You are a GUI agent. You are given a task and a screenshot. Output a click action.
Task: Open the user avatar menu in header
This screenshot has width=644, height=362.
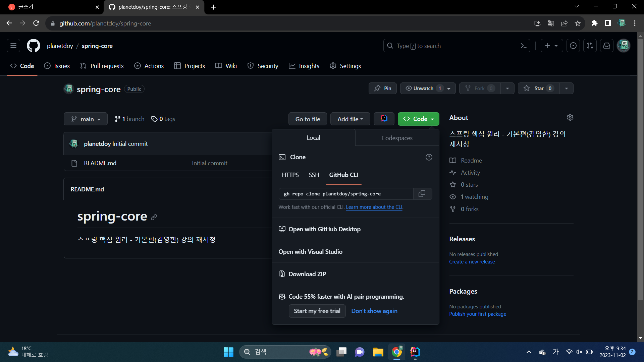point(624,46)
